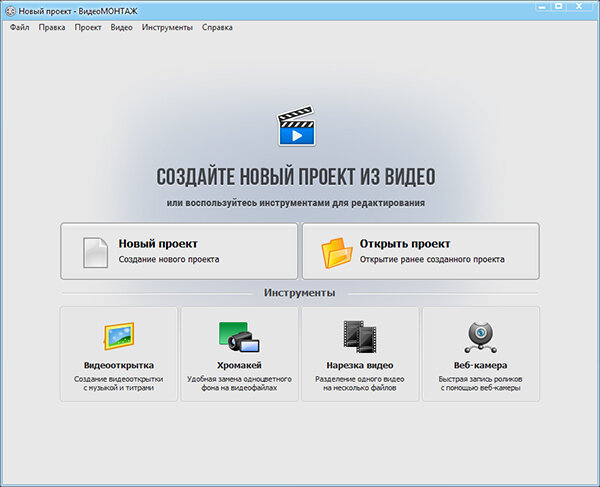Open the Правка menu
The height and width of the screenshot is (487, 600).
click(x=52, y=28)
